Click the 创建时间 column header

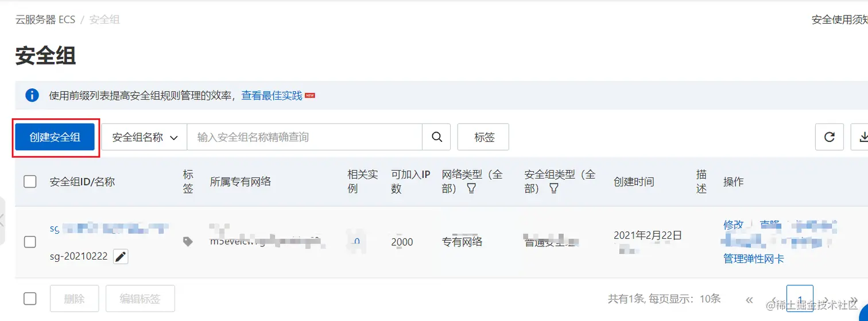pyautogui.click(x=634, y=181)
